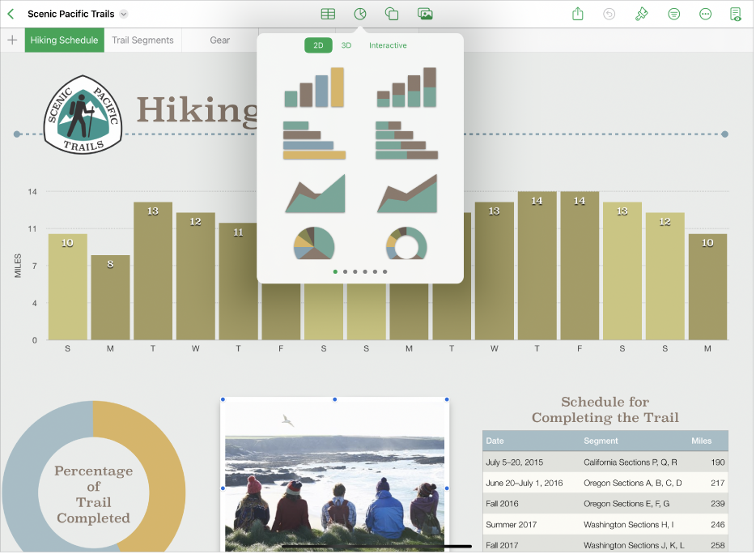Insert a stacked bar chart
This screenshot has width=756, height=554.
[407, 140]
